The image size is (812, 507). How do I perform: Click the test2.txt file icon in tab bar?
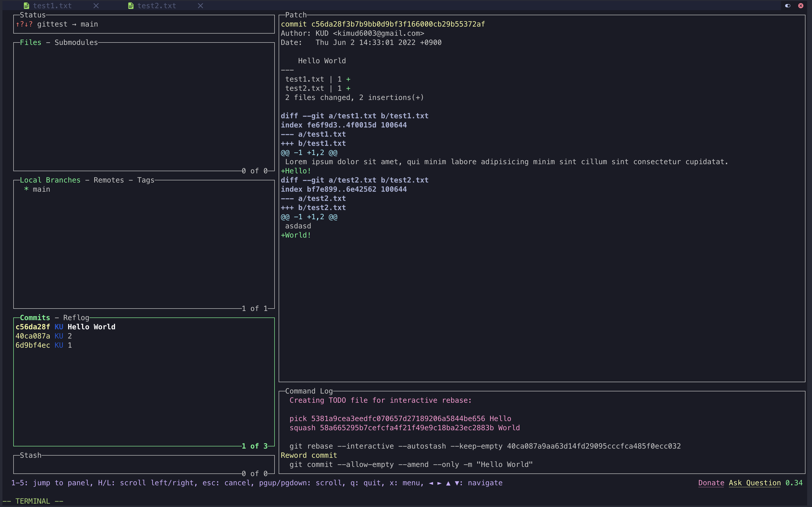point(131,6)
